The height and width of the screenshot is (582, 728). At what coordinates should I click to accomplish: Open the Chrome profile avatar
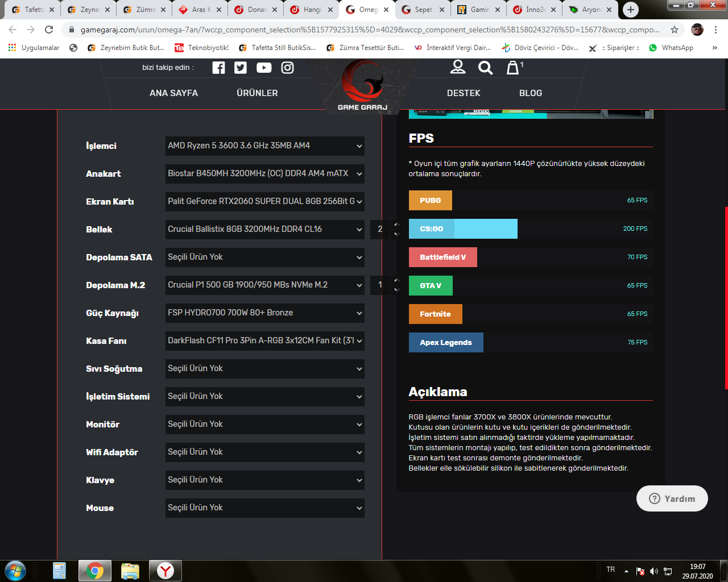coord(697,30)
